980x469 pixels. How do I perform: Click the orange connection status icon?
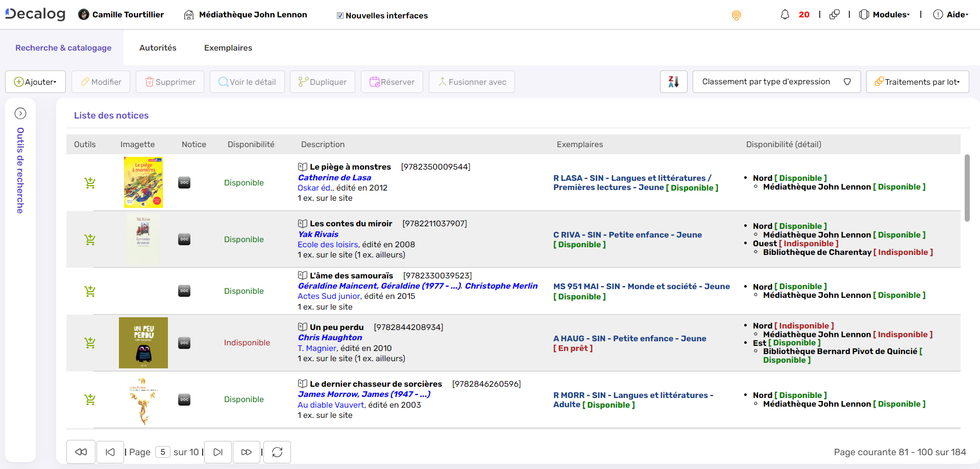[x=737, y=15]
